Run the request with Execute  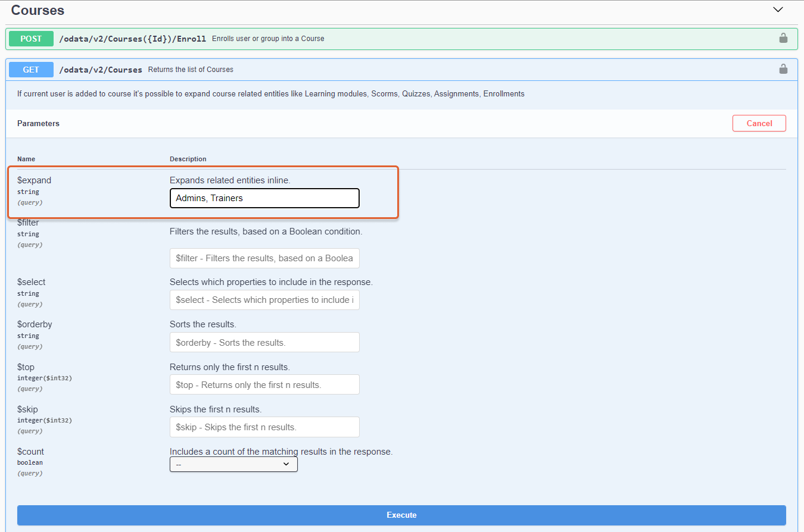[x=401, y=515]
